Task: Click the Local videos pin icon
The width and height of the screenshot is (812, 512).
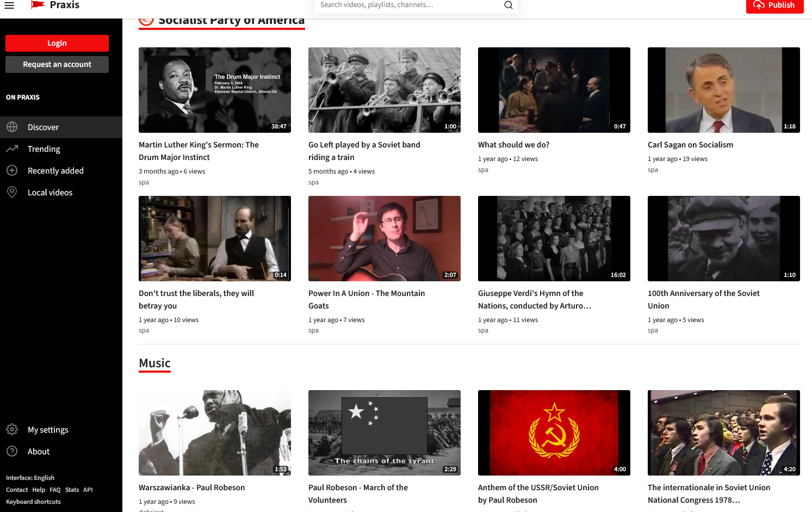Action: [12, 192]
